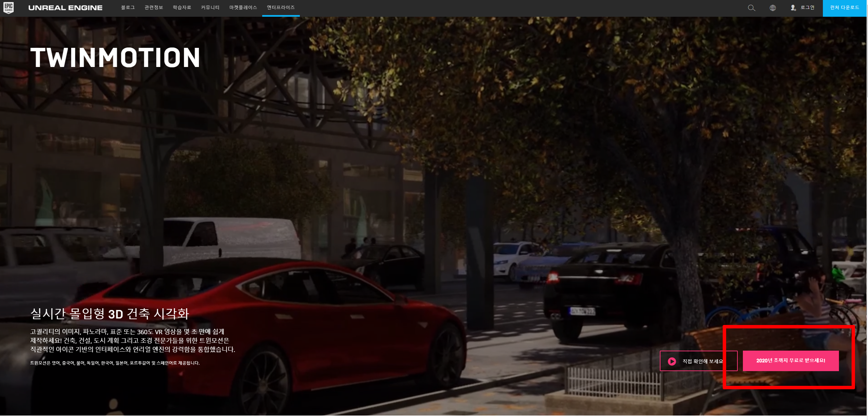The height and width of the screenshot is (420, 868).
Task: Go to 마켓플레이스 in the navigation
Action: [243, 8]
